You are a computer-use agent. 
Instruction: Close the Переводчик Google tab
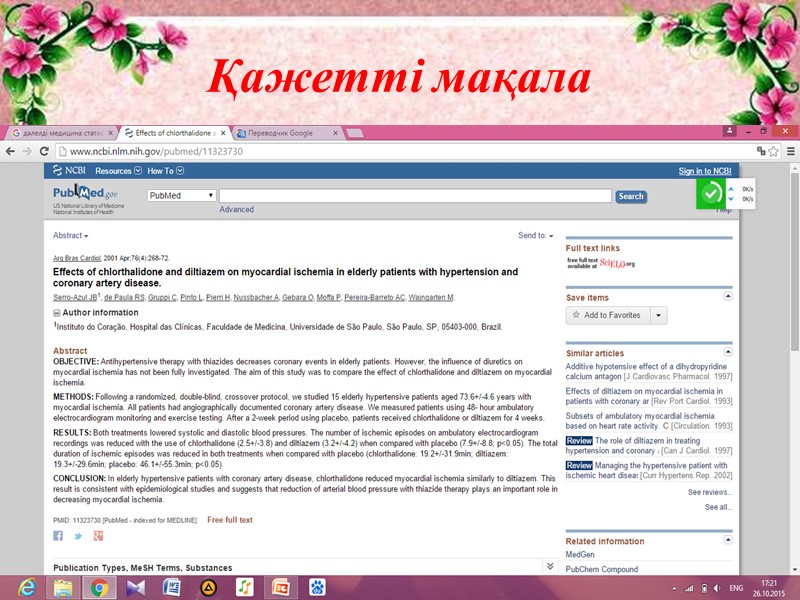[x=335, y=133]
